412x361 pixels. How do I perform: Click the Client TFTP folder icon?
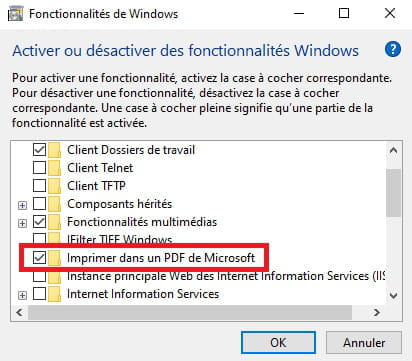tap(55, 186)
